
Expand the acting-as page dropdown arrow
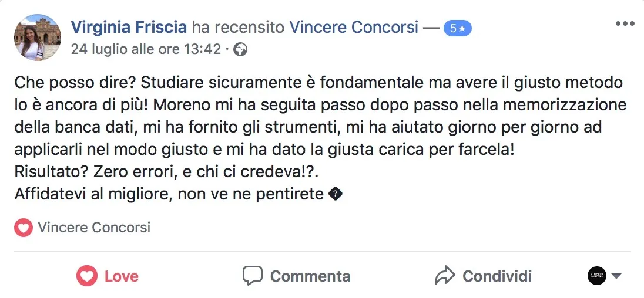pyautogui.click(x=616, y=276)
